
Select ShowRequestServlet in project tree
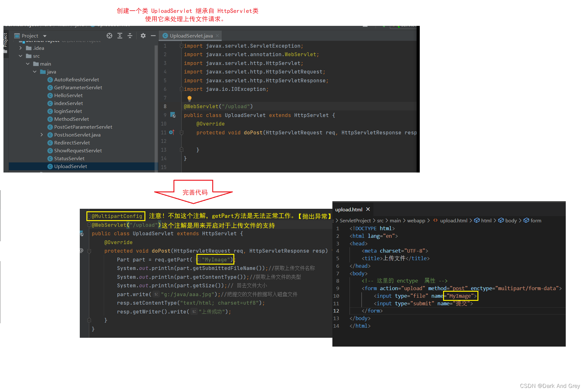[78, 150]
